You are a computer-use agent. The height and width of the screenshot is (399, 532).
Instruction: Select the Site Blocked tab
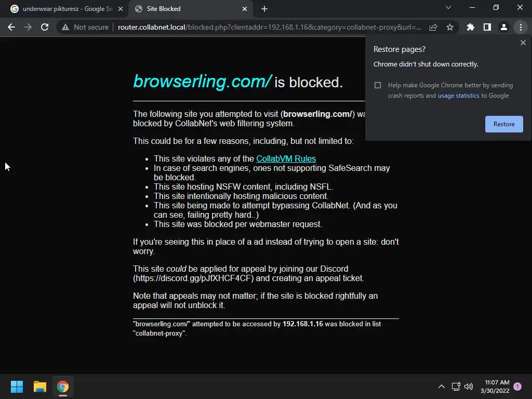tap(190, 9)
